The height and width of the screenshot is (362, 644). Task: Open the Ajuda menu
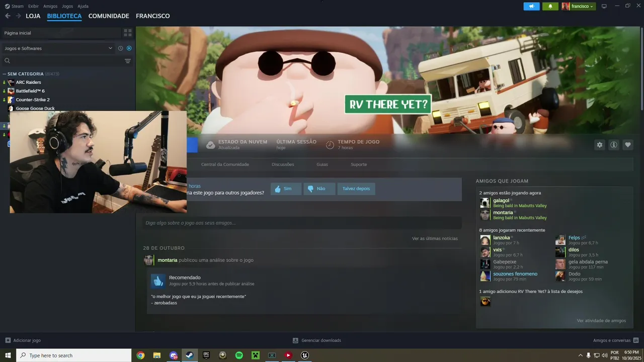point(83,6)
